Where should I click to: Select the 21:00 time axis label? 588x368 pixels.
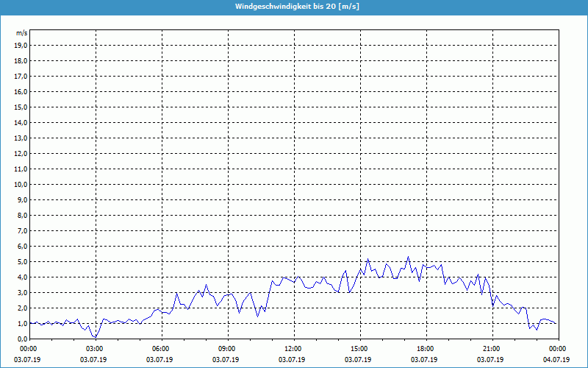coord(491,349)
